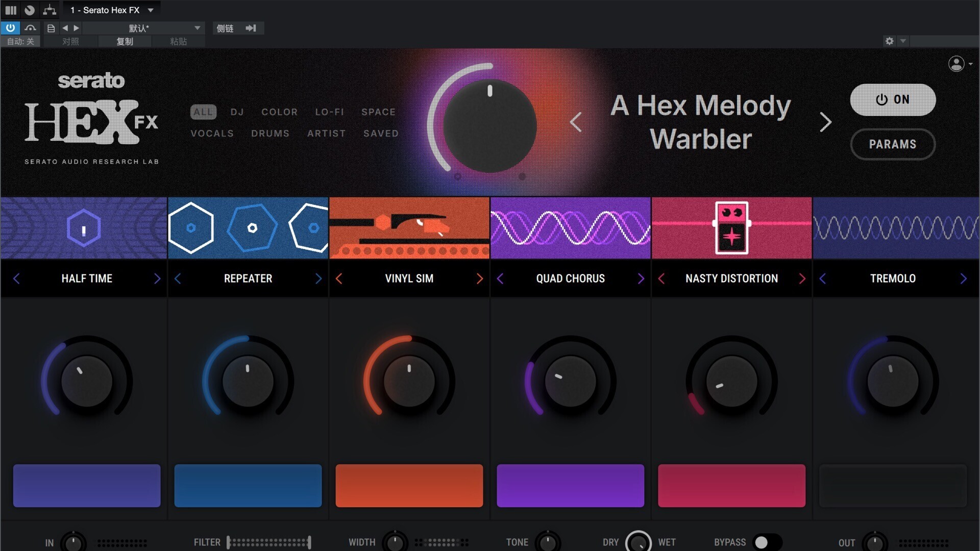Toggle the VINYL SIM orange enable pad

[409, 486]
